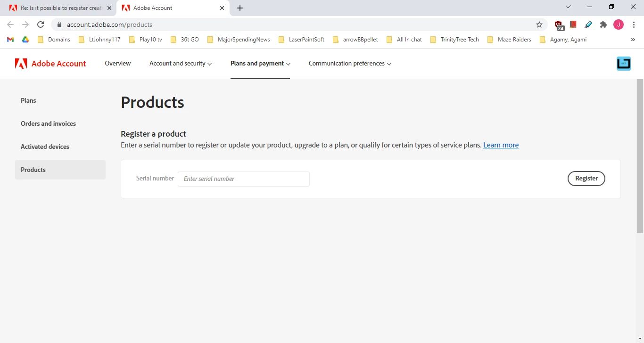
Task: Open the 36t GO bookmark folder
Action: (184, 40)
